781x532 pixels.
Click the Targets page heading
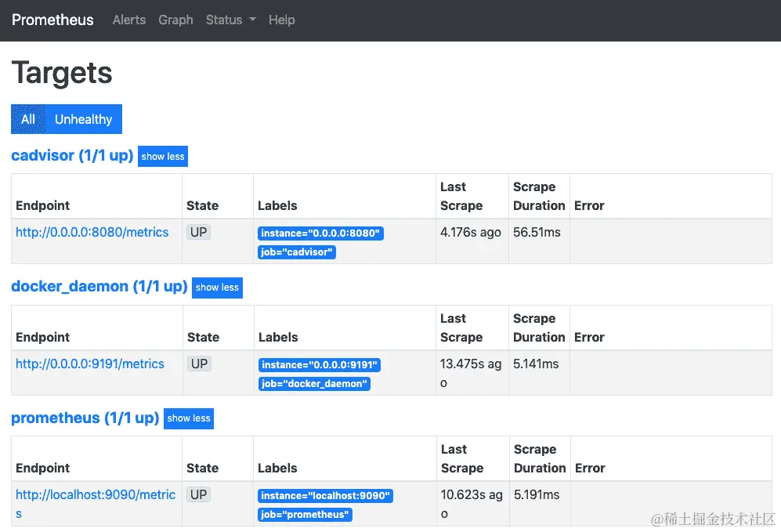pyautogui.click(x=62, y=73)
